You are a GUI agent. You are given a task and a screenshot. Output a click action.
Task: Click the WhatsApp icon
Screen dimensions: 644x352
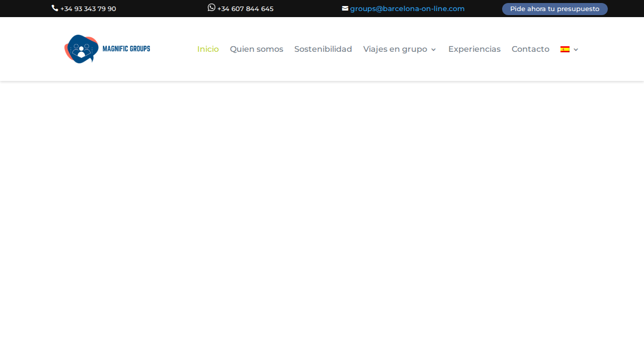211,7
